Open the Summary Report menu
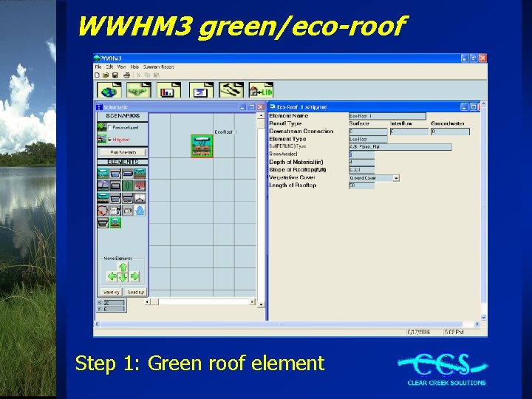Viewport: 532px width, 399px height. (158, 66)
